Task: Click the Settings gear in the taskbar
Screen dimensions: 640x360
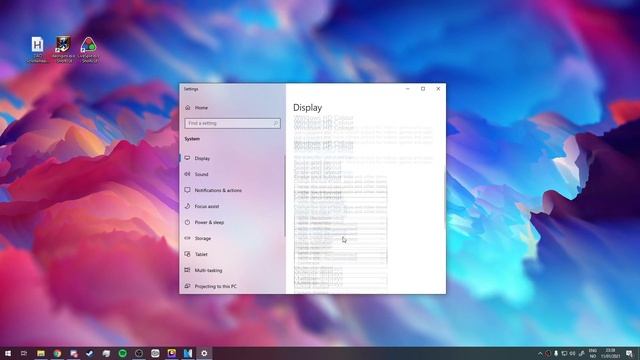Action: point(204,353)
